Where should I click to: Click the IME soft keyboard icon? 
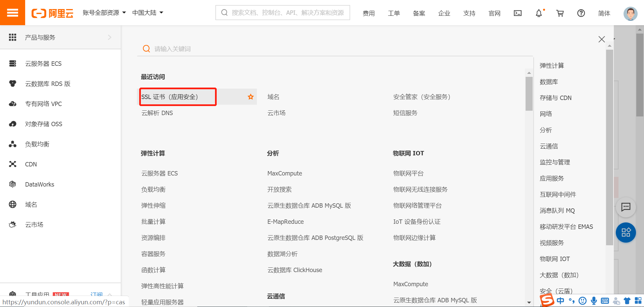click(x=605, y=301)
